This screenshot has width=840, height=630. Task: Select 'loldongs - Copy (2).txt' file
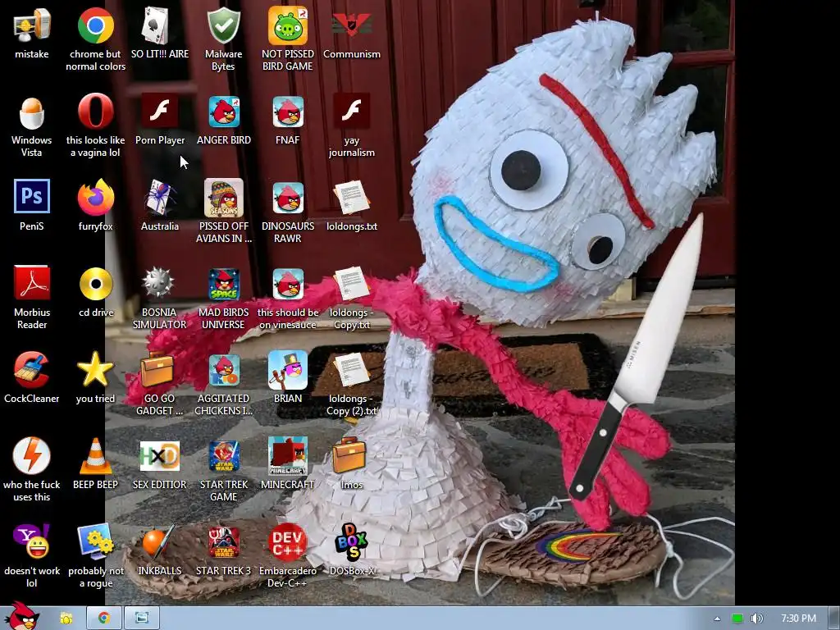pos(351,370)
